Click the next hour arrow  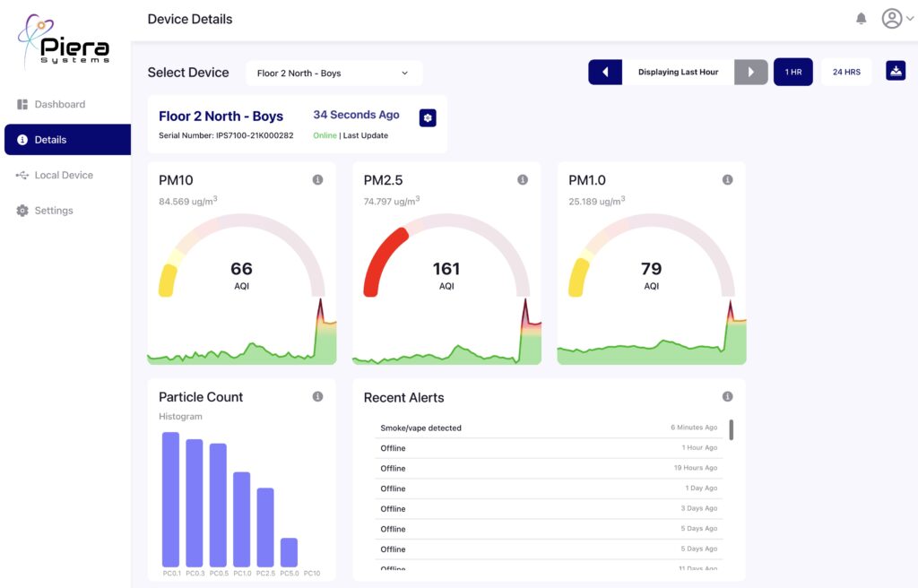[750, 70]
